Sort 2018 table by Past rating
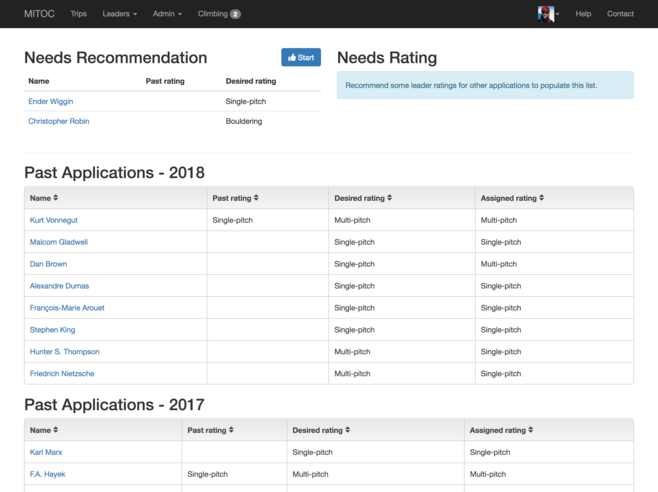This screenshot has width=658, height=492. click(236, 198)
